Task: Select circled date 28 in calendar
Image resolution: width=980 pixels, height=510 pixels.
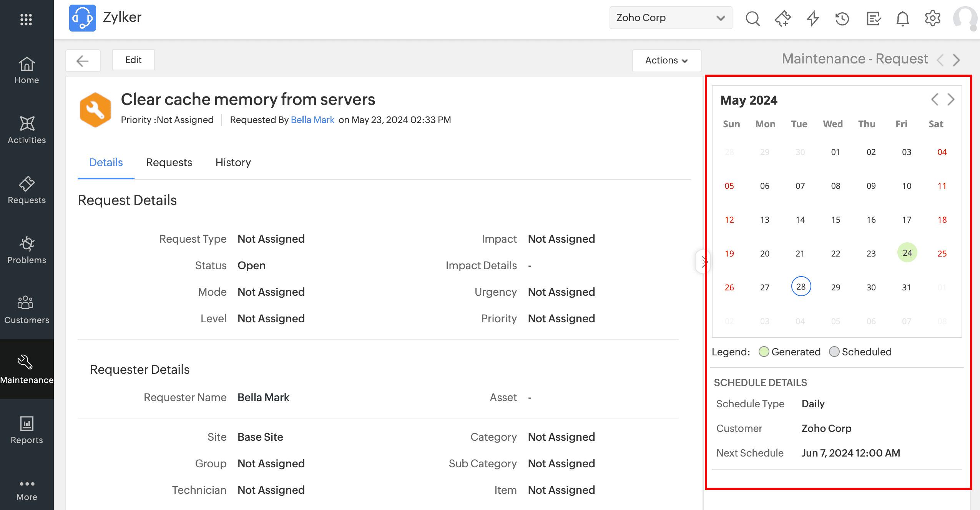Action: pyautogui.click(x=801, y=287)
